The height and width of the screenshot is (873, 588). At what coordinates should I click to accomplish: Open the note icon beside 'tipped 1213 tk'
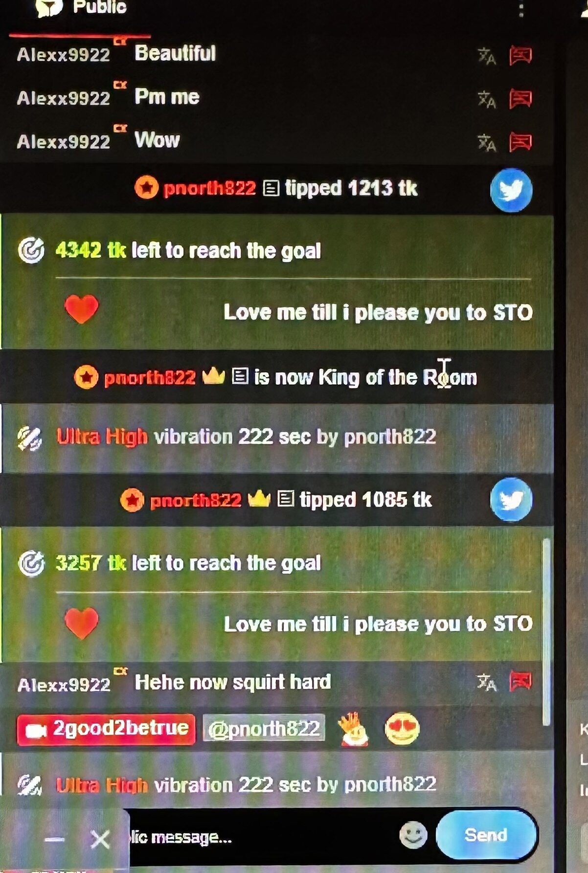[x=271, y=188]
